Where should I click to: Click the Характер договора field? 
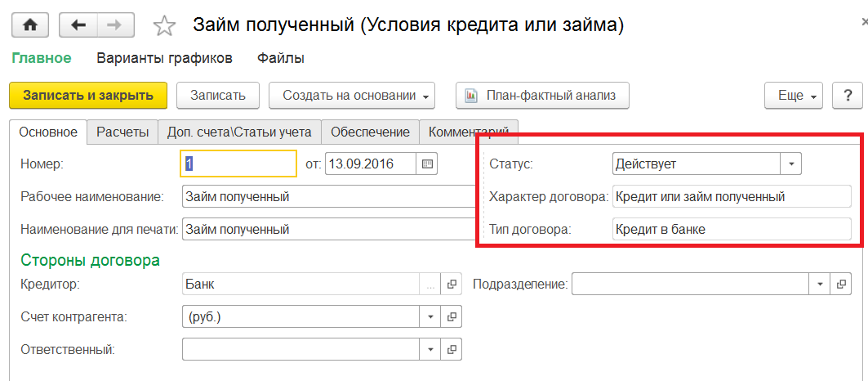[732, 196]
